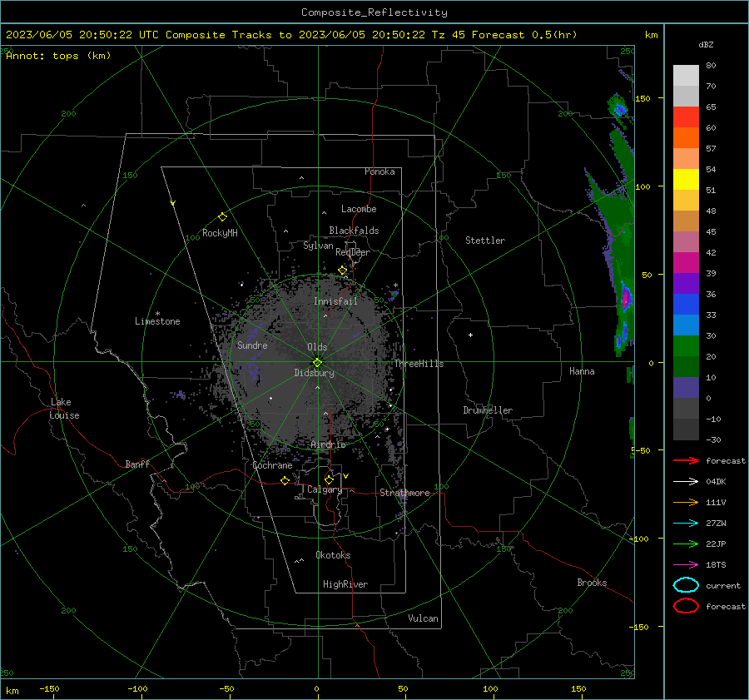This screenshot has width=749, height=700.
Task: Click the orange 111V arrow in legend
Action: click(686, 502)
